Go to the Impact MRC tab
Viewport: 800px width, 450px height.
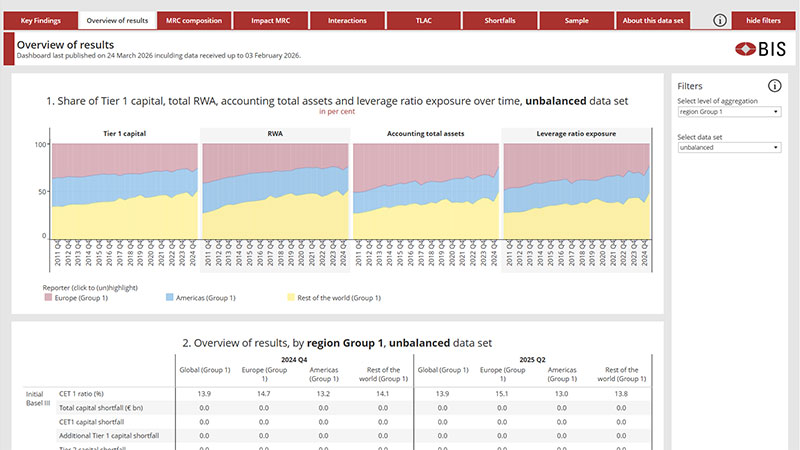click(270, 20)
